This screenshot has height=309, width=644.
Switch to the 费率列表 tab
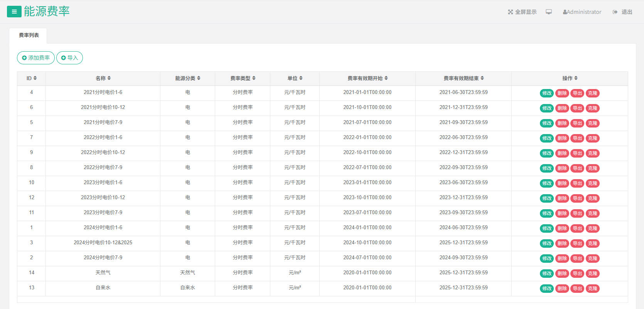(x=29, y=35)
